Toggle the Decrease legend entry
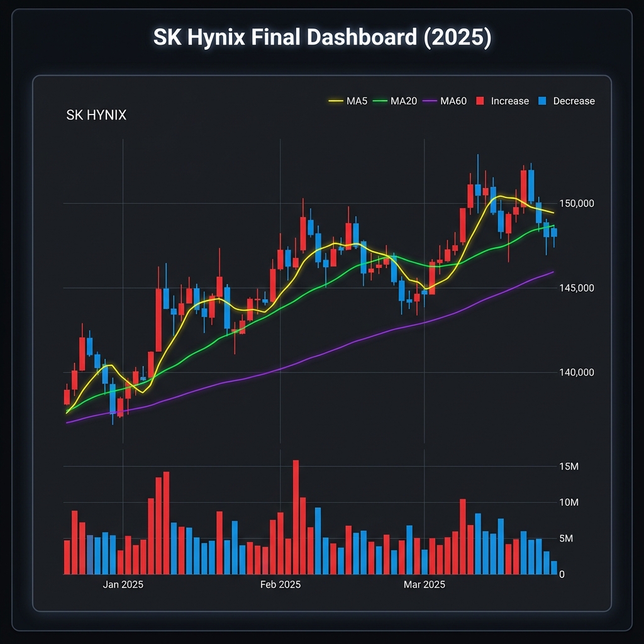The image size is (644, 644). tap(567, 101)
